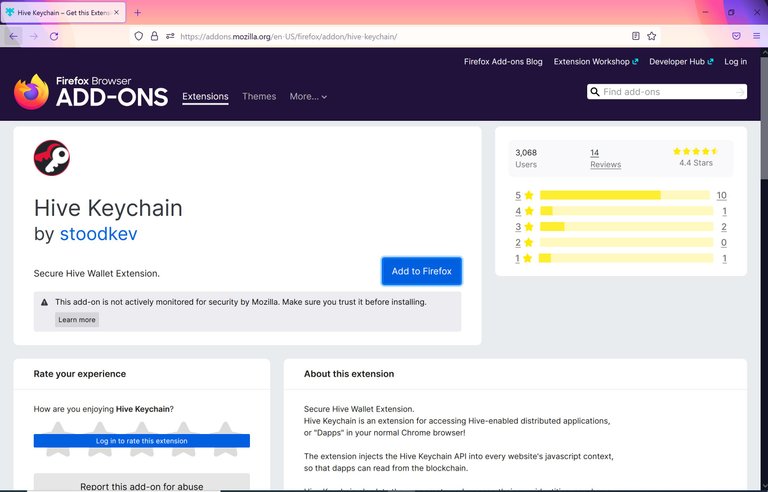The image size is (768, 492).
Task: Open the author stoodkev profile link
Action: [98, 234]
